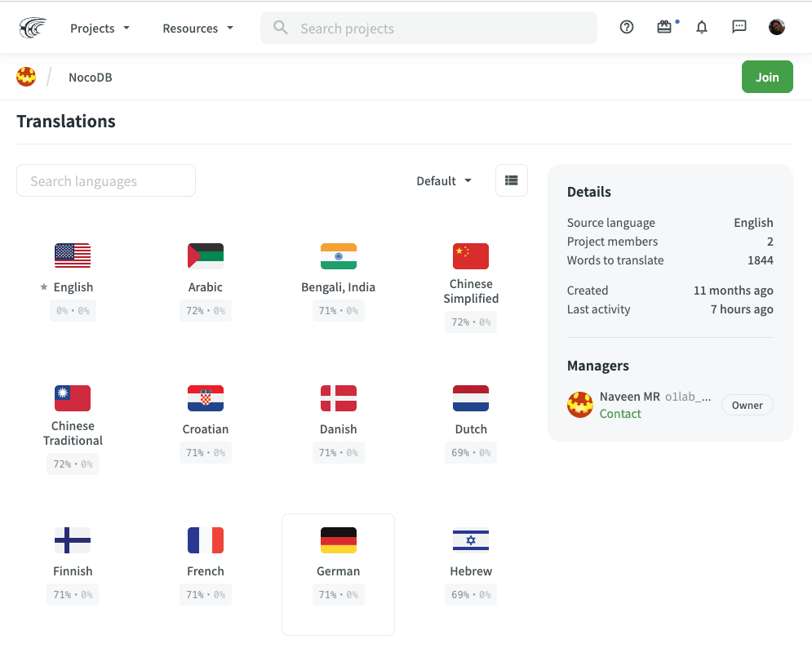Open the Resources menu
Image resolution: width=812 pixels, height=657 pixels.
coord(197,28)
